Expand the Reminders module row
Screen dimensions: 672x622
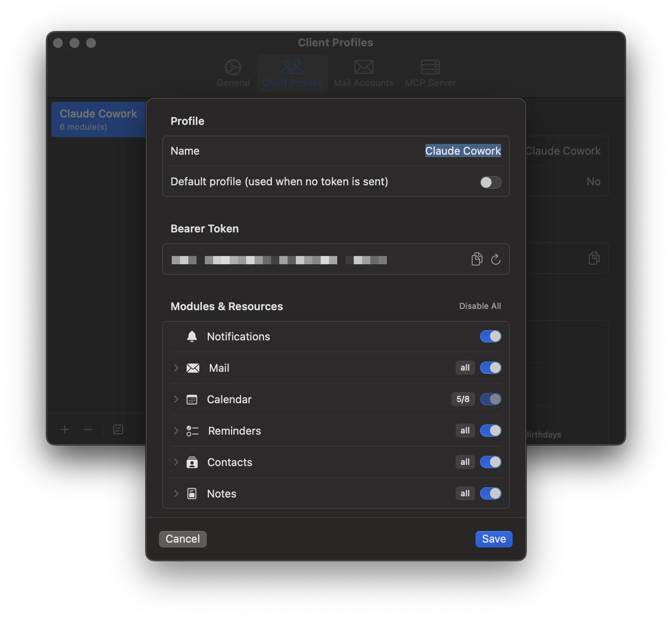click(x=176, y=431)
